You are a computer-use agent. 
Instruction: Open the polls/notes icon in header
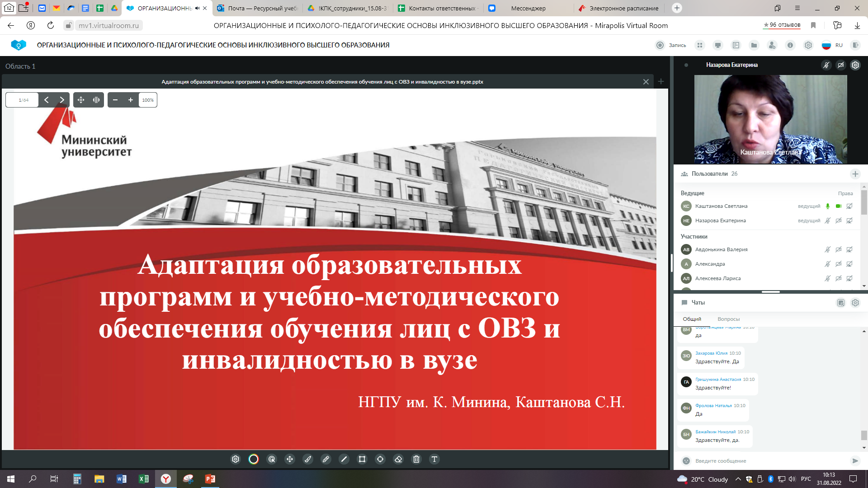(736, 45)
